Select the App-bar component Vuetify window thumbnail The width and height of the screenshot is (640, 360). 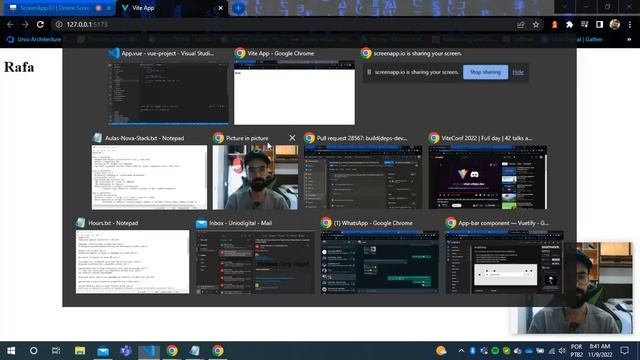(x=504, y=262)
